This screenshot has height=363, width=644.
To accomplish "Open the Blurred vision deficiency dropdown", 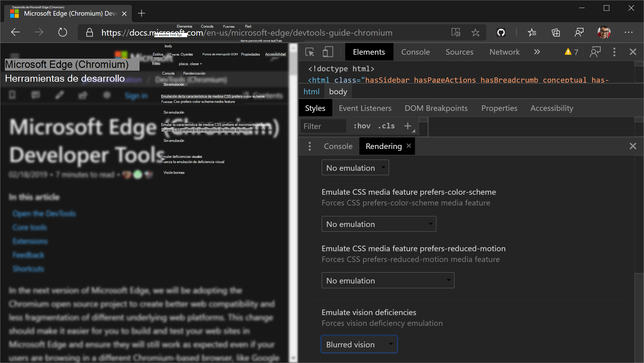I will pyautogui.click(x=359, y=344).
